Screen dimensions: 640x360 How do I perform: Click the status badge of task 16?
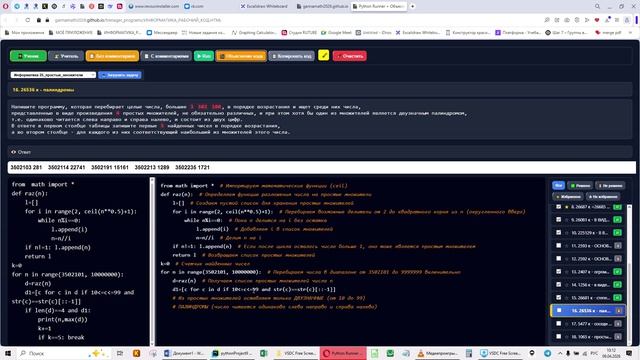(x=618, y=311)
